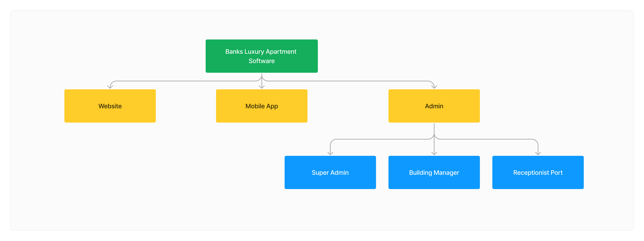Viewport: 644px width, 241px height.
Task: Click the Website node
Action: [x=110, y=106]
